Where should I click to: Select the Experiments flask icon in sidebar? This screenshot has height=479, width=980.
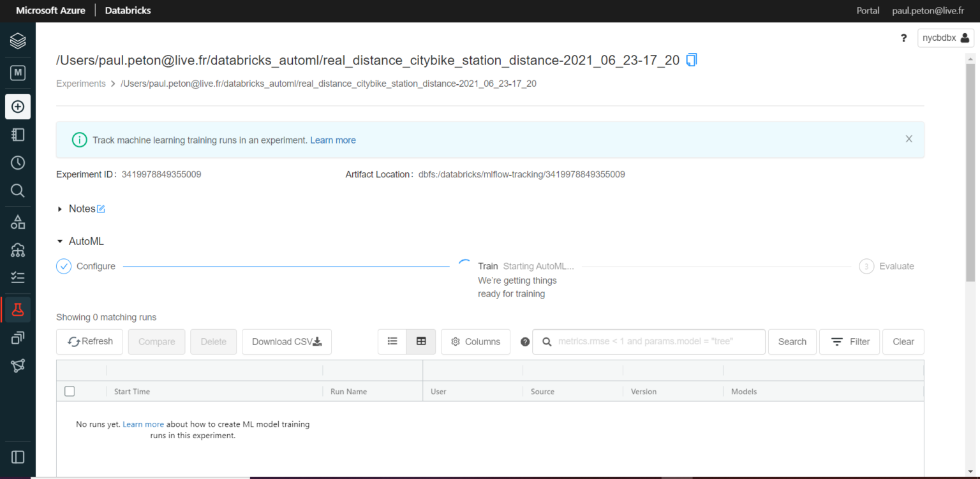(x=17, y=308)
